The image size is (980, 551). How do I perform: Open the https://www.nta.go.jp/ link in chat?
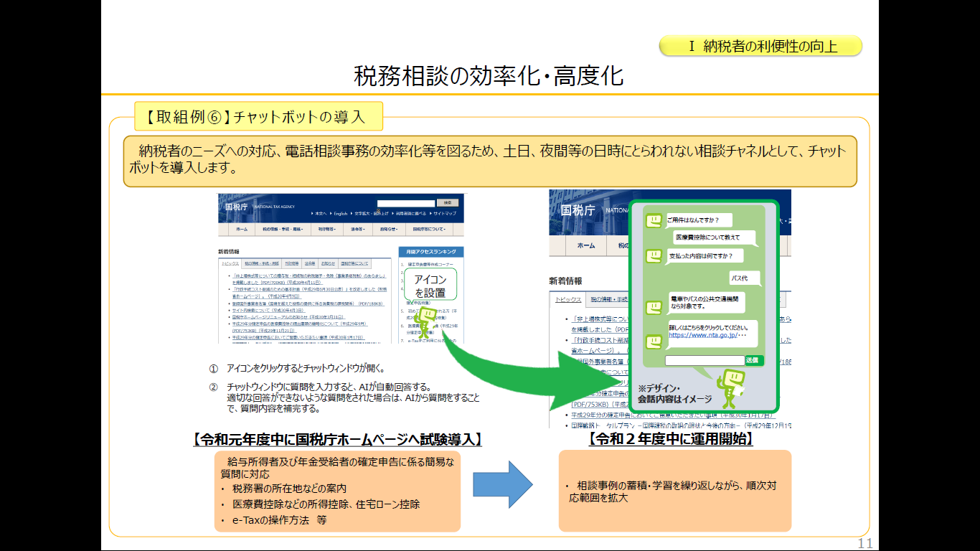pyautogui.click(x=704, y=335)
